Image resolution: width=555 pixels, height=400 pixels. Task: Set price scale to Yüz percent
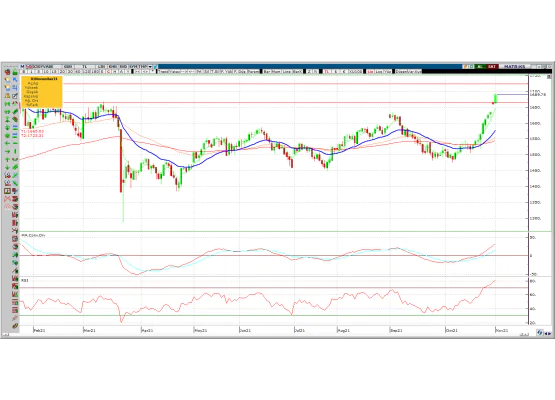point(388,71)
